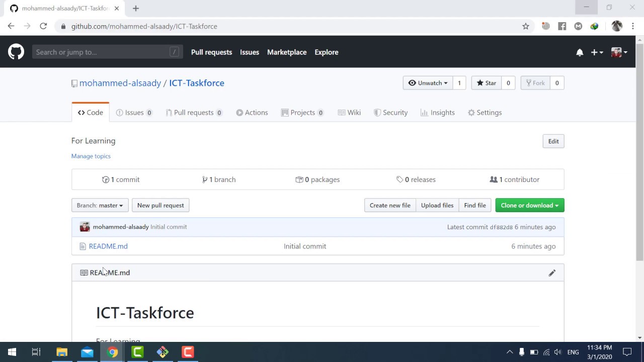Viewport: 644px width, 362px height.
Task: Focus the Search or jump to field
Action: (x=108, y=52)
